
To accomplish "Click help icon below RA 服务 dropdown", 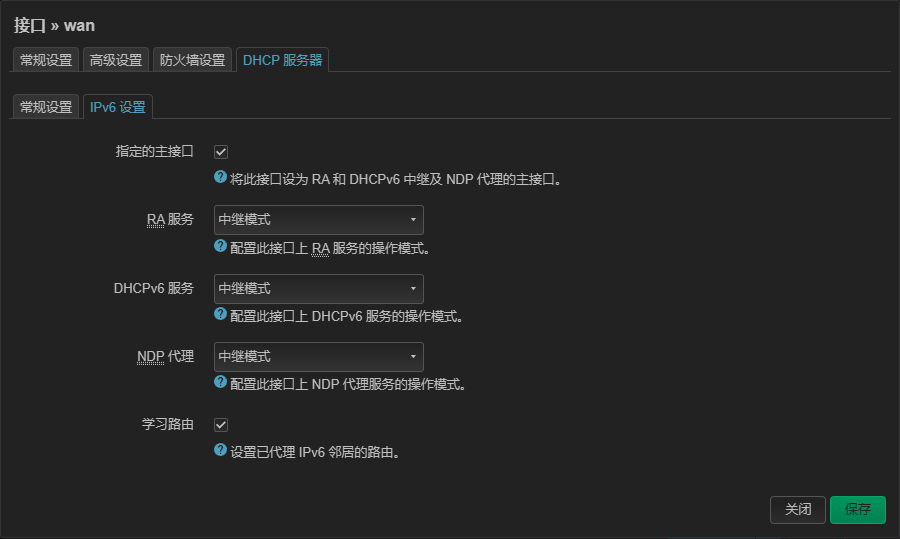I will (221, 246).
